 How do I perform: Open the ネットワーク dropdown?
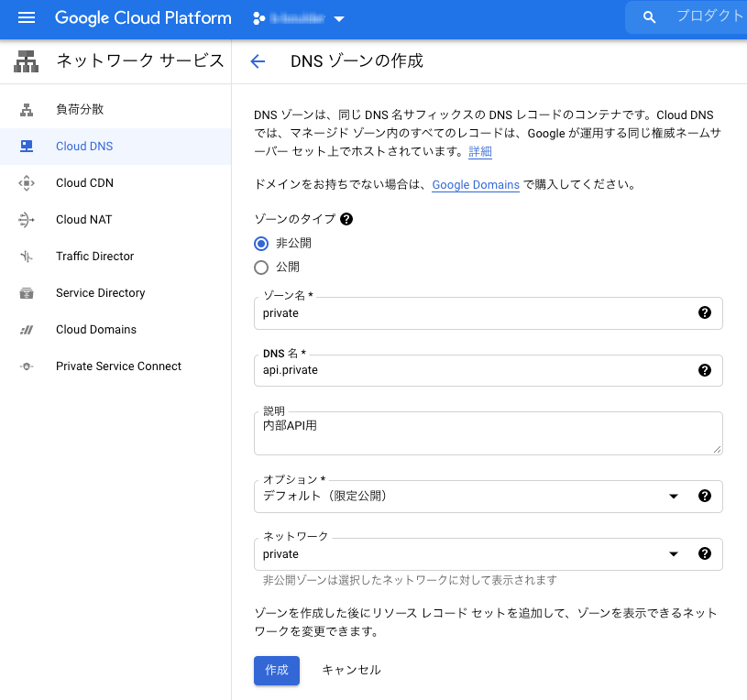pos(489,554)
